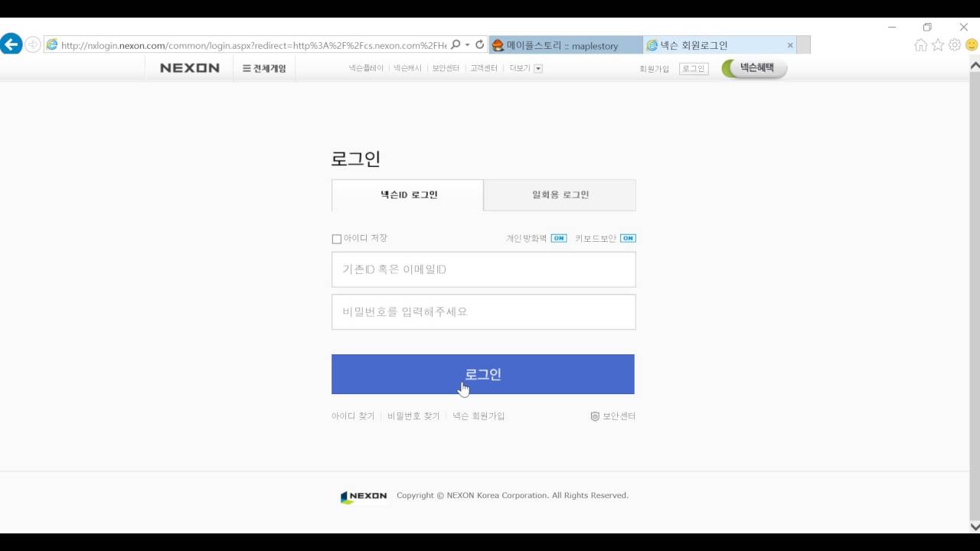
Task: Click the small 로그인 button in header
Action: [x=694, y=69]
